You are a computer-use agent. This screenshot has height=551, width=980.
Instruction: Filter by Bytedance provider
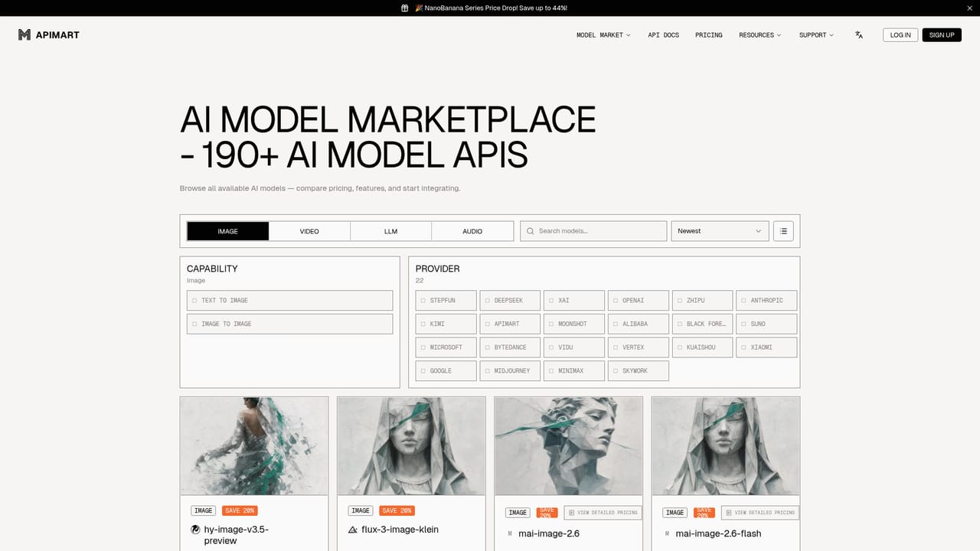[510, 347]
